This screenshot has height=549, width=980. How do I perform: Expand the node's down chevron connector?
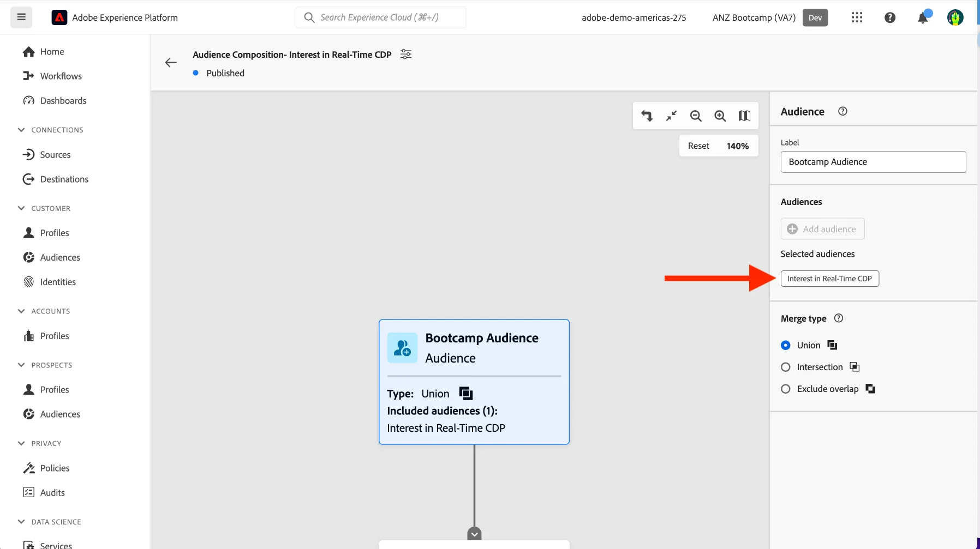point(474,534)
